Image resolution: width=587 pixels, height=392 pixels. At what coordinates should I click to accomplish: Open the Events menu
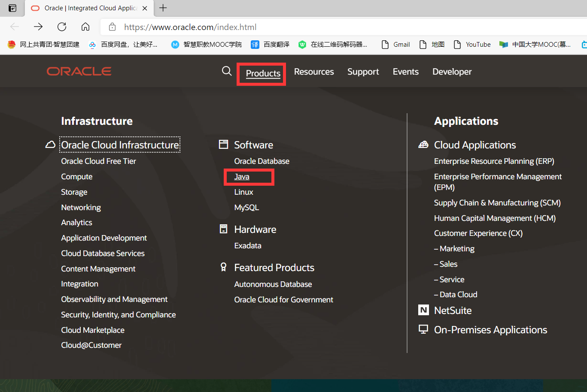(x=406, y=72)
